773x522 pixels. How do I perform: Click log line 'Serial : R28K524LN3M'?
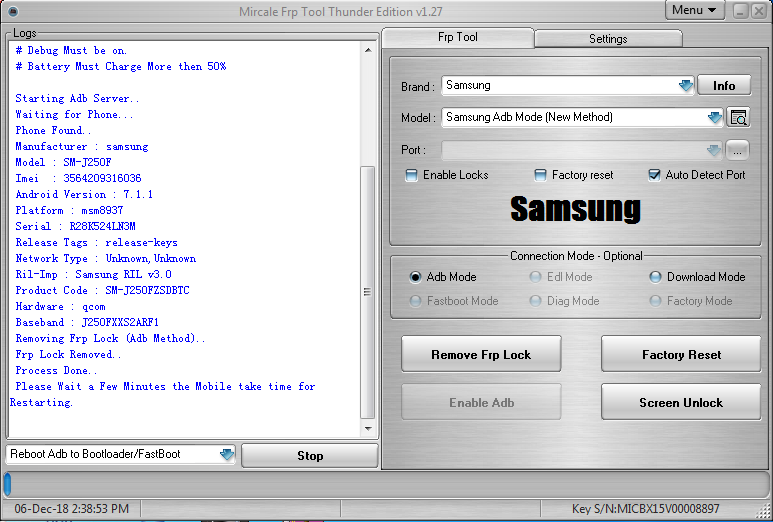tap(75, 226)
